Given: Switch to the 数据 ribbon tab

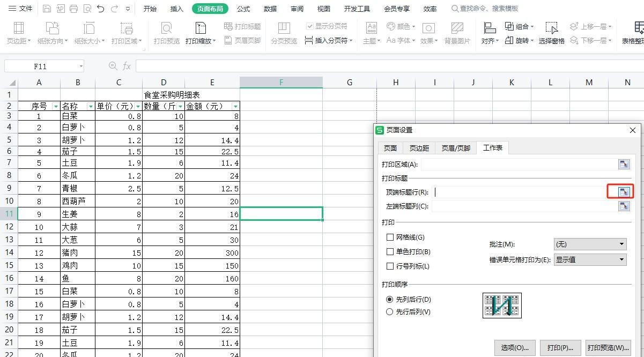Looking at the screenshot, I should coord(270,9).
